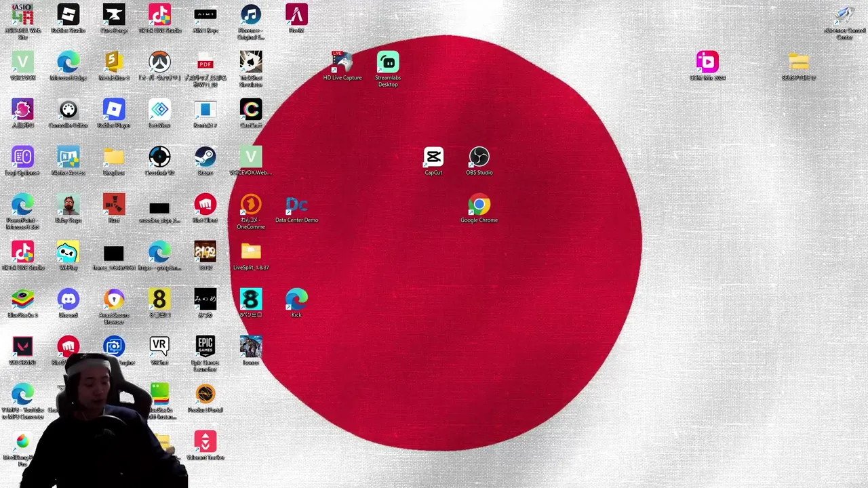The image size is (868, 488).
Task: Open the teal 8番出口 icon
Action: 251,300
